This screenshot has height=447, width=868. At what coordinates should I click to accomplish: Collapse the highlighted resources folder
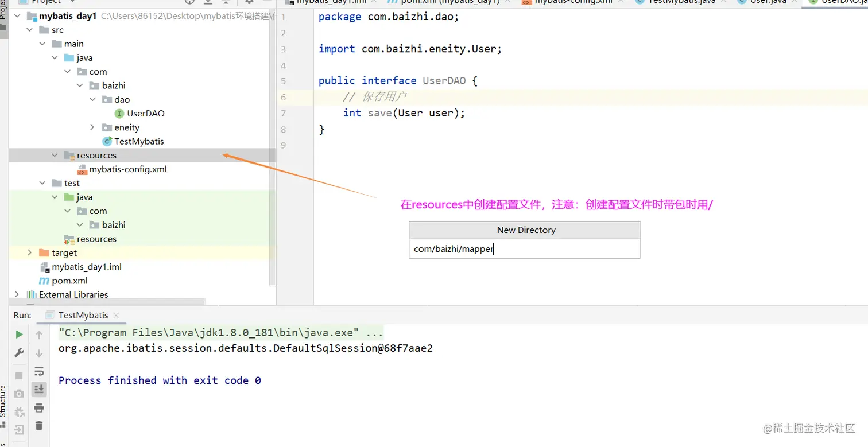click(x=55, y=155)
